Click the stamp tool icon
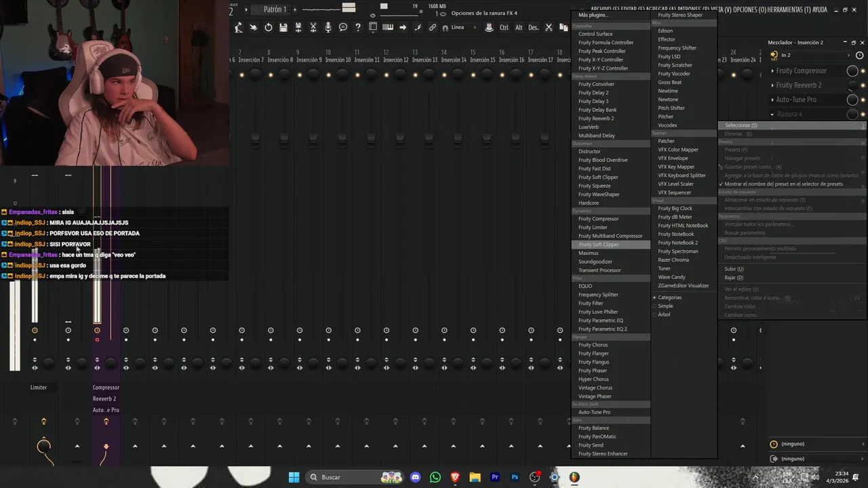 click(x=489, y=27)
